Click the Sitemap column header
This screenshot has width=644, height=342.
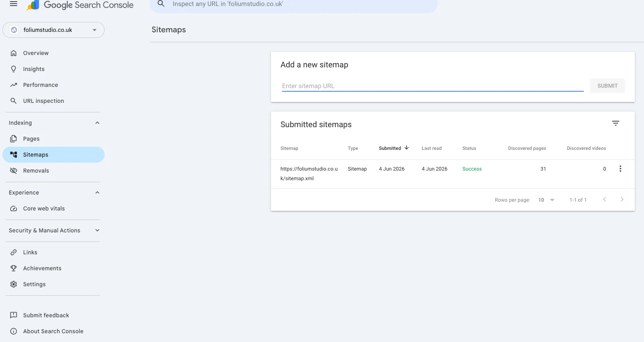click(x=289, y=148)
